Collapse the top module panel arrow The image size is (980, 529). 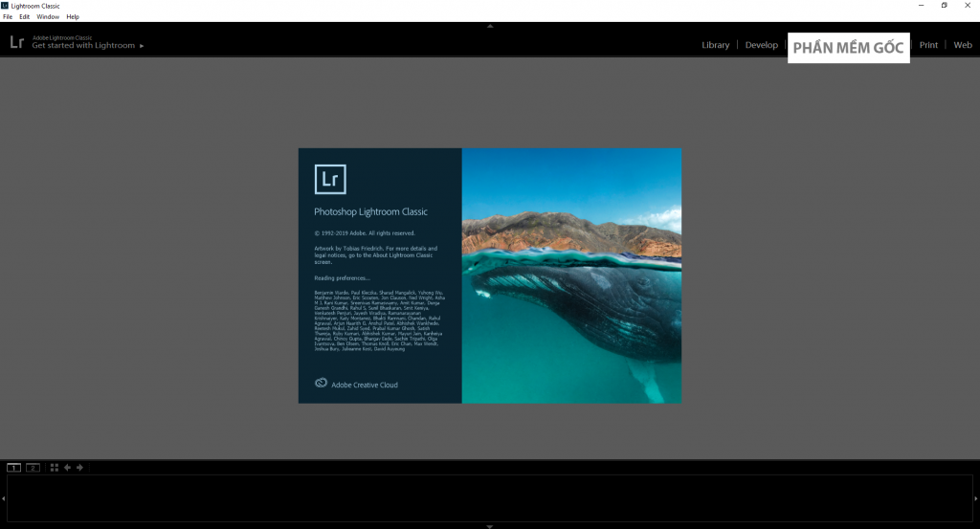coord(490,26)
